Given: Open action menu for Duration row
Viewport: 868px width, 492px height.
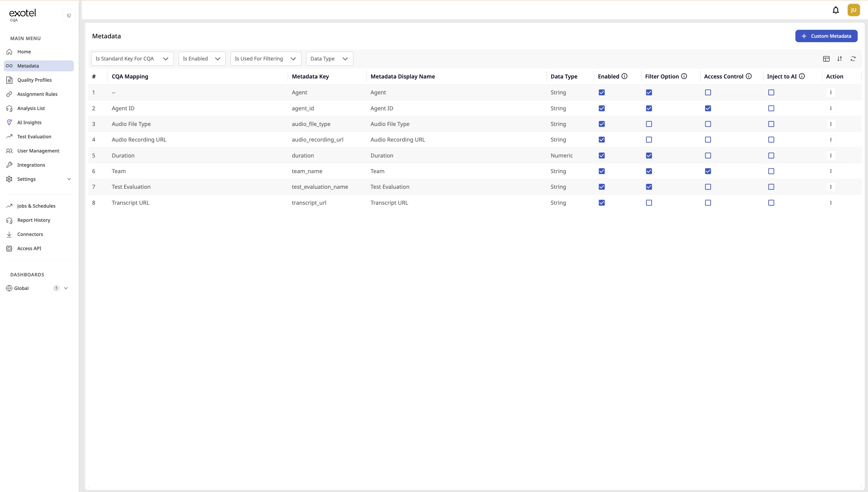Looking at the screenshot, I should (x=831, y=155).
